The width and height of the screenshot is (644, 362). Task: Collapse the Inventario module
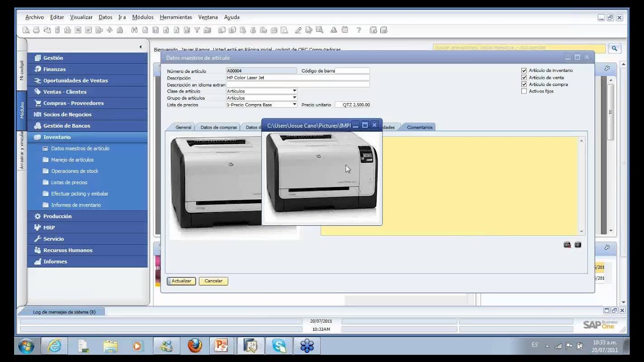[88, 137]
